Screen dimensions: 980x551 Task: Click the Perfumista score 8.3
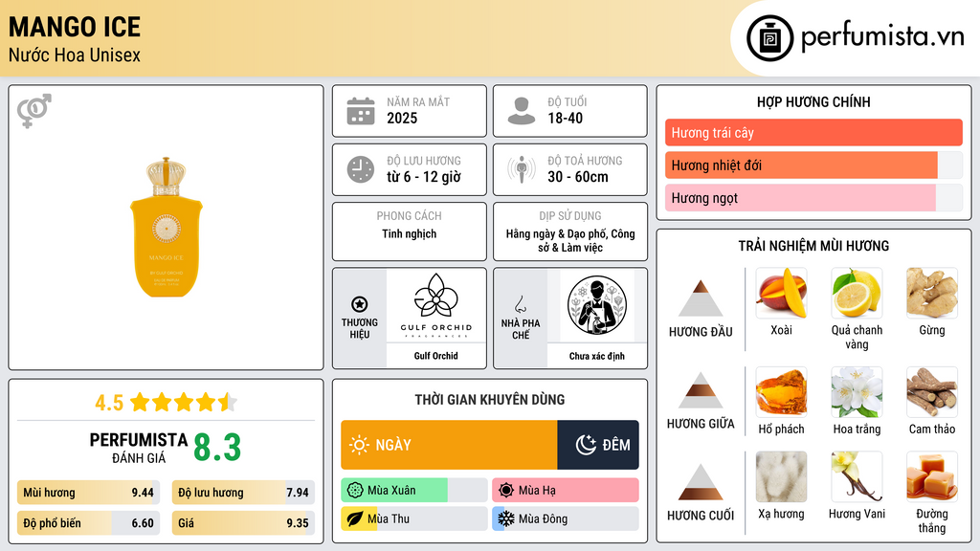coord(217,448)
